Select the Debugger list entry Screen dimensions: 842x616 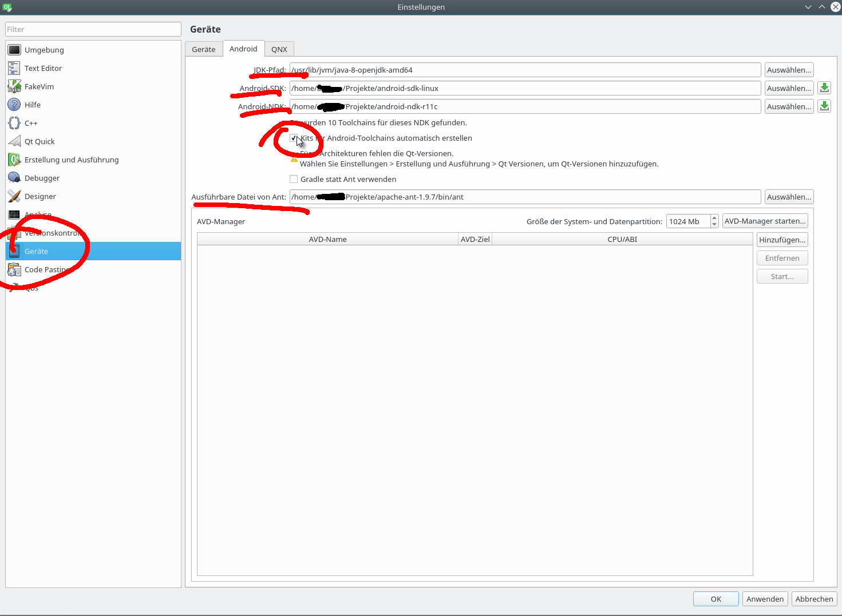[x=93, y=178]
